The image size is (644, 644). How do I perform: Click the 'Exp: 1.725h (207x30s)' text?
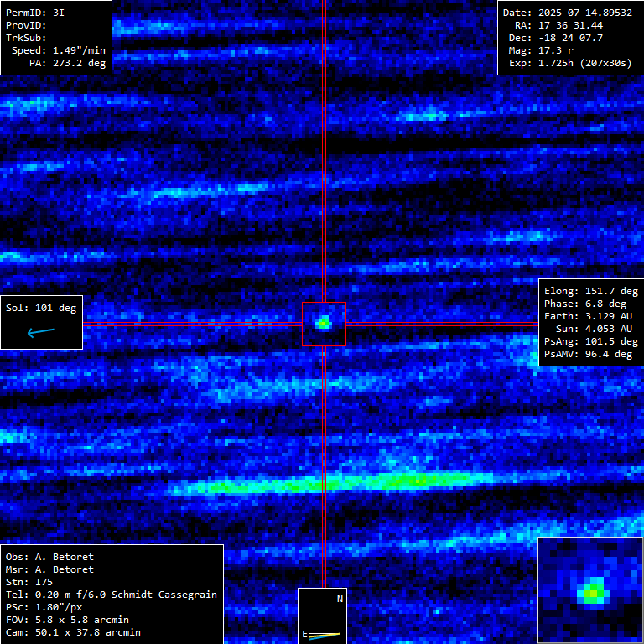pyautogui.click(x=570, y=63)
